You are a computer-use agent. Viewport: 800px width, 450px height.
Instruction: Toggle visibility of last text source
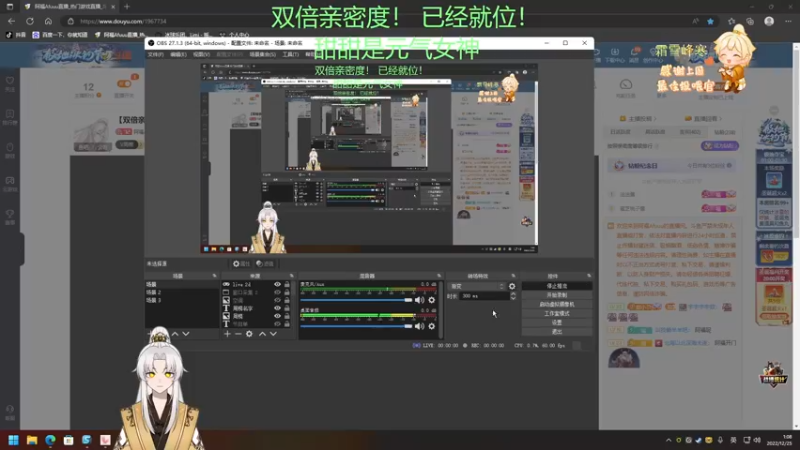pos(277,324)
